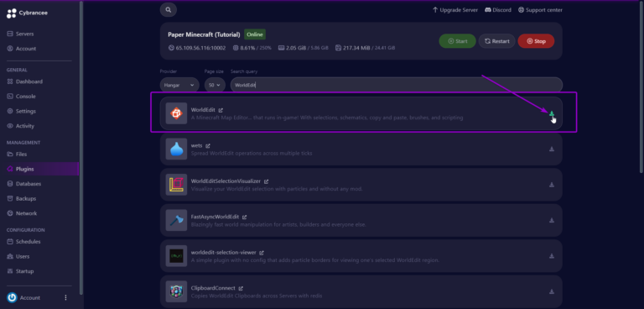Open the Provider dropdown showing Hangar
644x309 pixels.
(x=179, y=85)
